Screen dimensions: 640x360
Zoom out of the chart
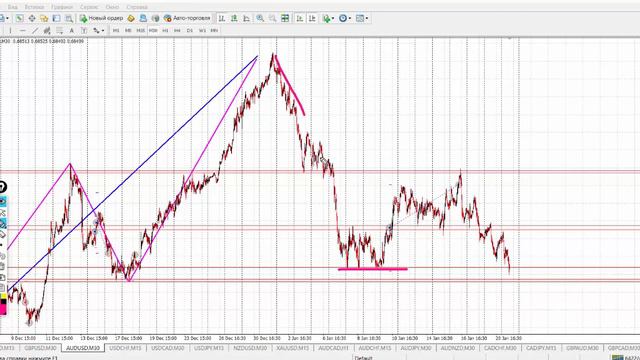coord(272,18)
